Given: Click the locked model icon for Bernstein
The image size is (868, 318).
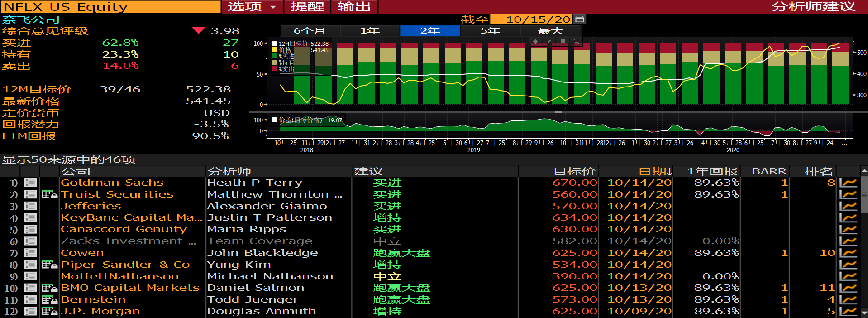Looking at the screenshot, I should pos(50,299).
